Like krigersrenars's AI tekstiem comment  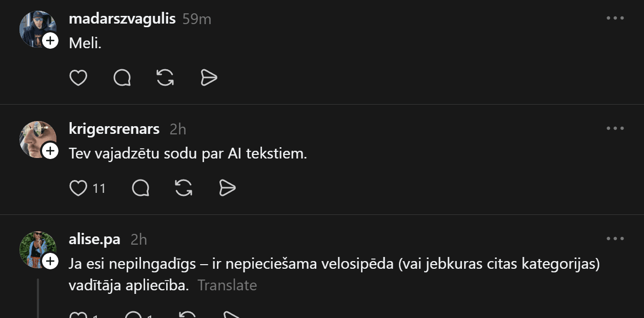tap(78, 188)
